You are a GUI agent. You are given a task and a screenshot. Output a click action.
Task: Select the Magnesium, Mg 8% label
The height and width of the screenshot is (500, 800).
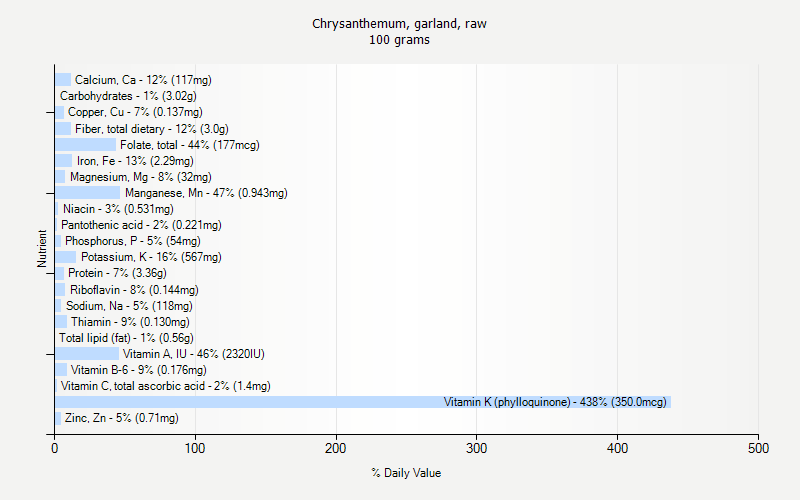141,177
